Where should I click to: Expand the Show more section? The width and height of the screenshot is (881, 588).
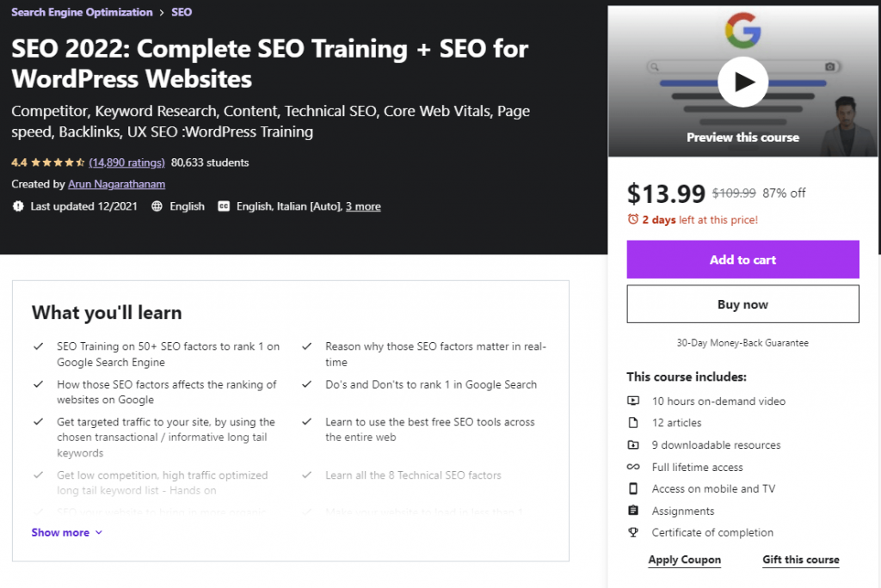coord(66,532)
